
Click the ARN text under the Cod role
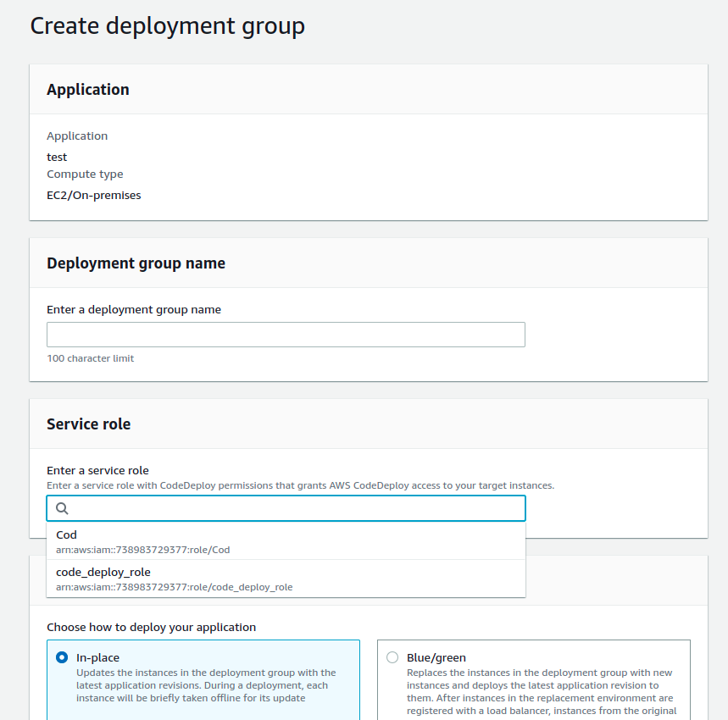click(x=142, y=550)
